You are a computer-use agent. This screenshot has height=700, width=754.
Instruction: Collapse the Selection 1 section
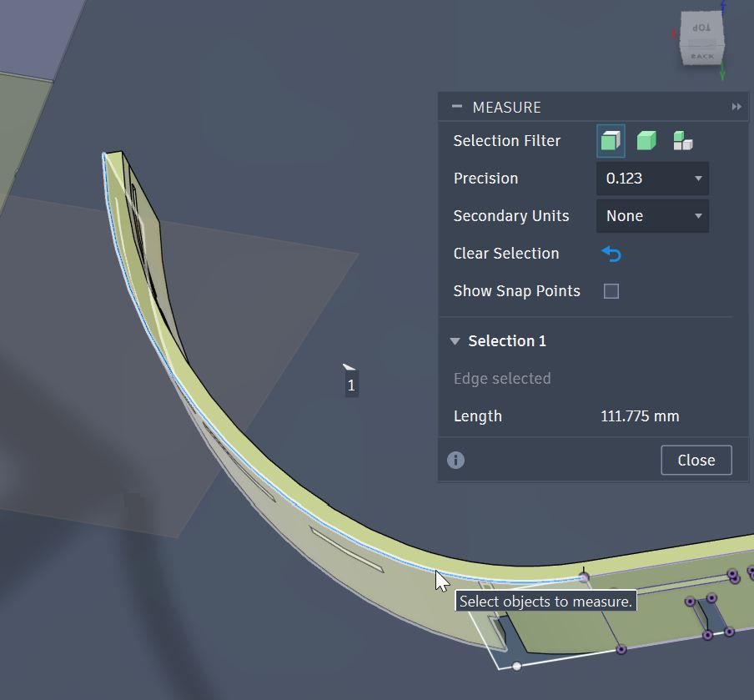(x=455, y=340)
